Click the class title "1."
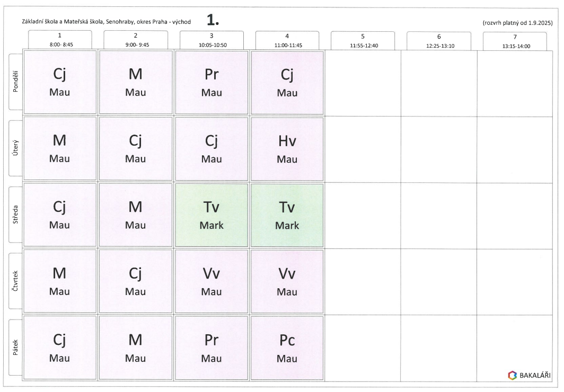Viewport: 564px width, 392px height. click(213, 20)
